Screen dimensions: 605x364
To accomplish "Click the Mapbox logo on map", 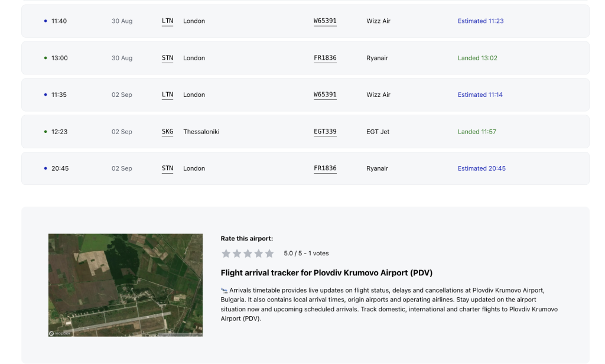I will [x=60, y=333].
